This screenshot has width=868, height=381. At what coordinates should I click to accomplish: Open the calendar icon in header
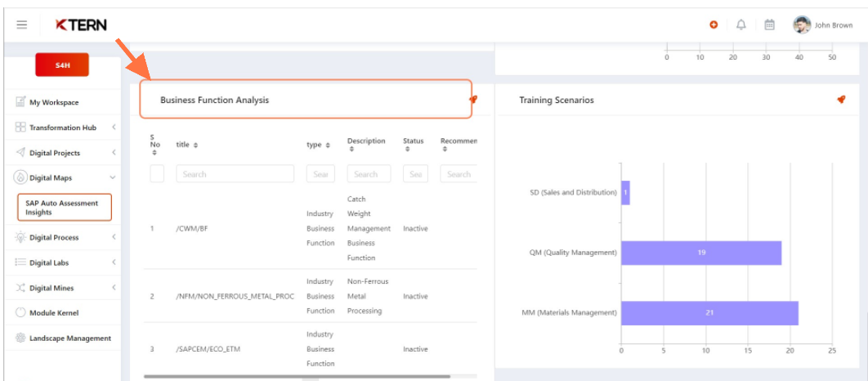click(x=769, y=25)
